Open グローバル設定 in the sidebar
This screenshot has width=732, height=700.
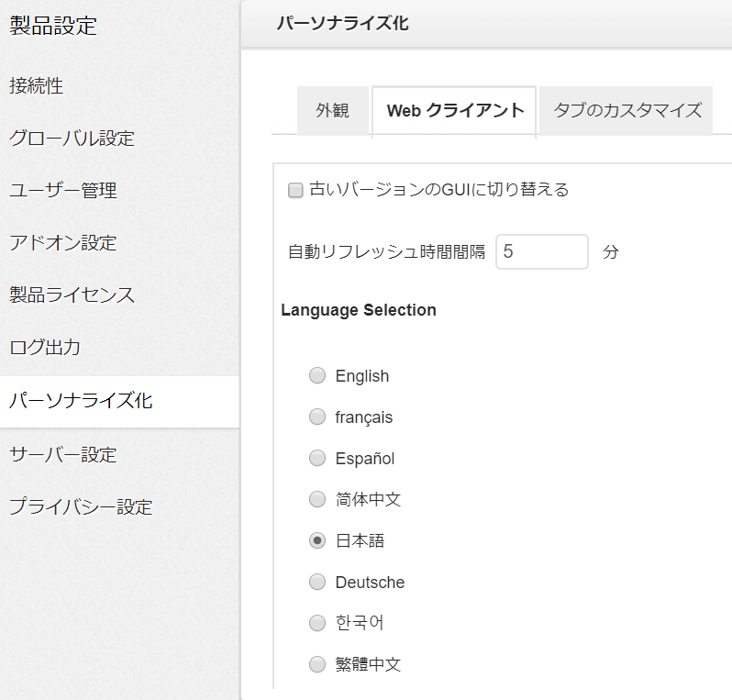pos(72,139)
